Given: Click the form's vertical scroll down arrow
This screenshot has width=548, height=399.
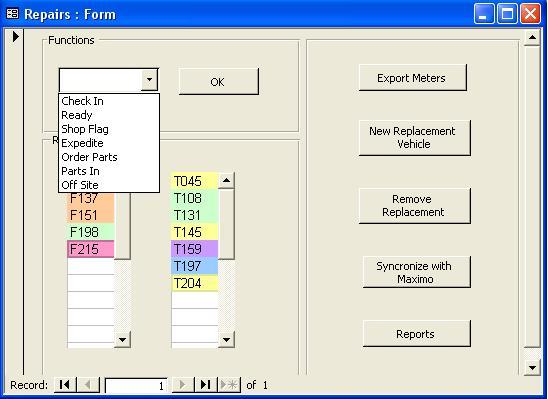Looking at the screenshot, I should pos(532,367).
